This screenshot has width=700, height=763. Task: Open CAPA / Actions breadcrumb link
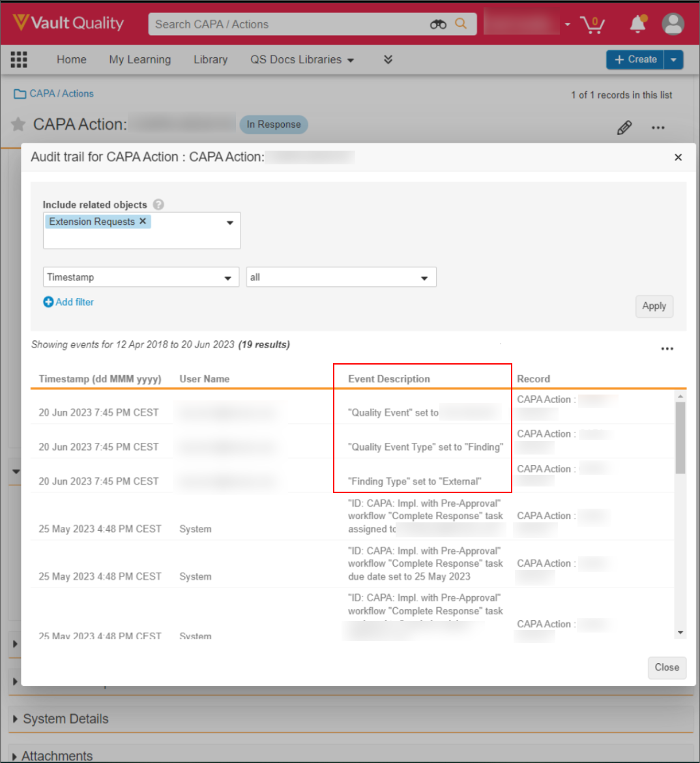click(x=61, y=94)
